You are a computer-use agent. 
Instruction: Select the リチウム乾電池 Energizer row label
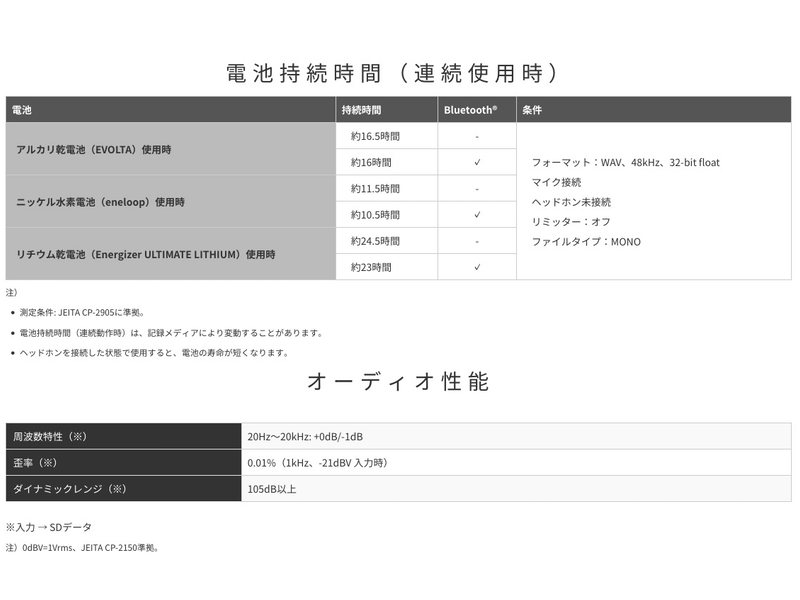tap(145, 254)
